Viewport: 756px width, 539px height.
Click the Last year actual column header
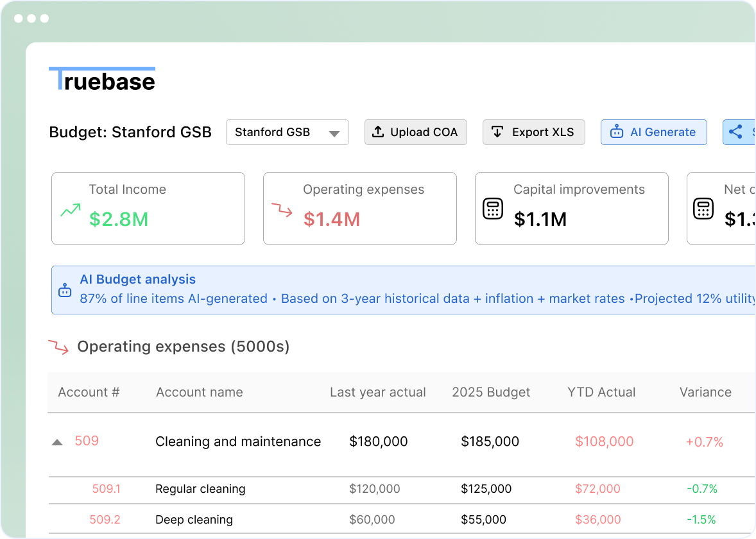tap(377, 392)
